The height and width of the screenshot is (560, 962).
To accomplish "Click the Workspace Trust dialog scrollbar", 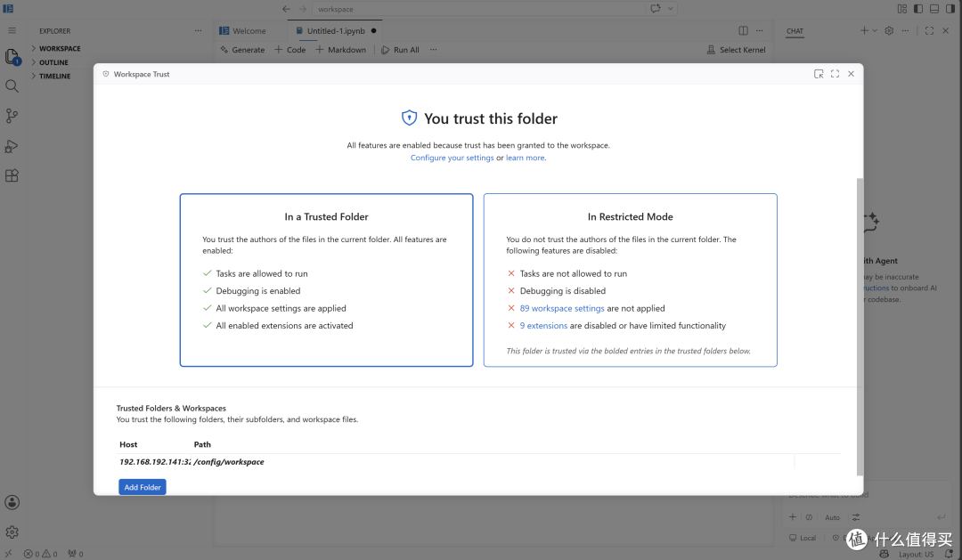I will [860, 327].
